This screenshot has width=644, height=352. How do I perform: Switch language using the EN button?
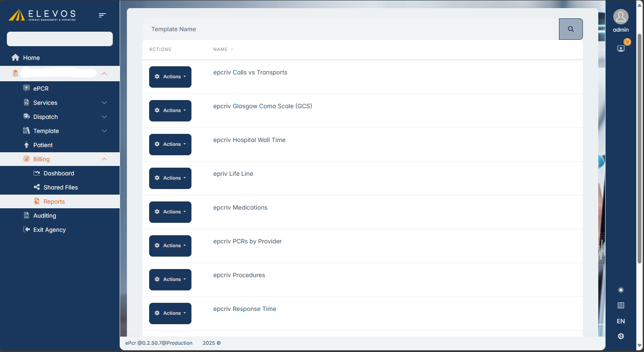click(621, 321)
